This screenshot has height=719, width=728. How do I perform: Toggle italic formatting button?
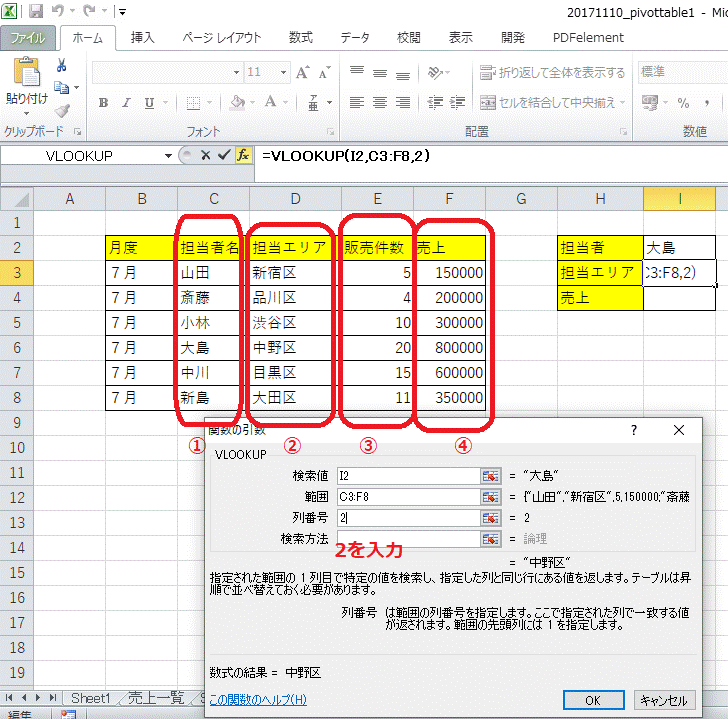[x=128, y=103]
